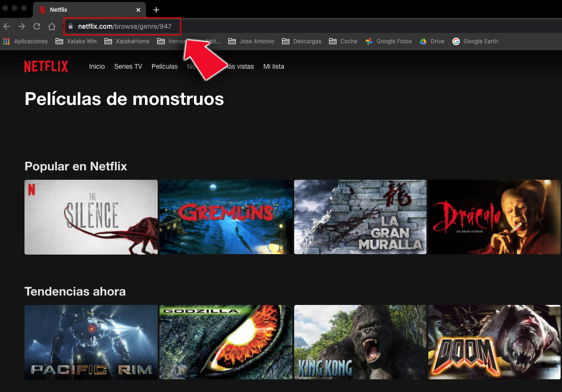Open the Google Apps grid icon
The image size is (562, 392).
coord(6,41)
